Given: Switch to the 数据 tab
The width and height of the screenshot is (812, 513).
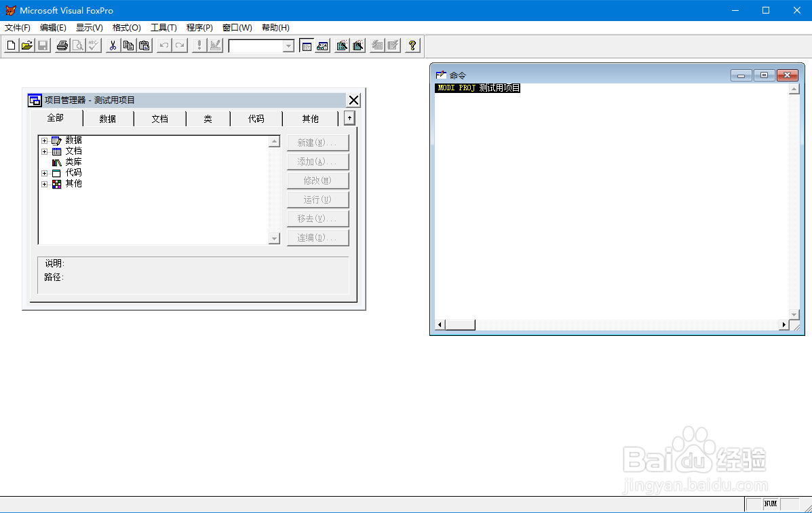Looking at the screenshot, I should 108,119.
